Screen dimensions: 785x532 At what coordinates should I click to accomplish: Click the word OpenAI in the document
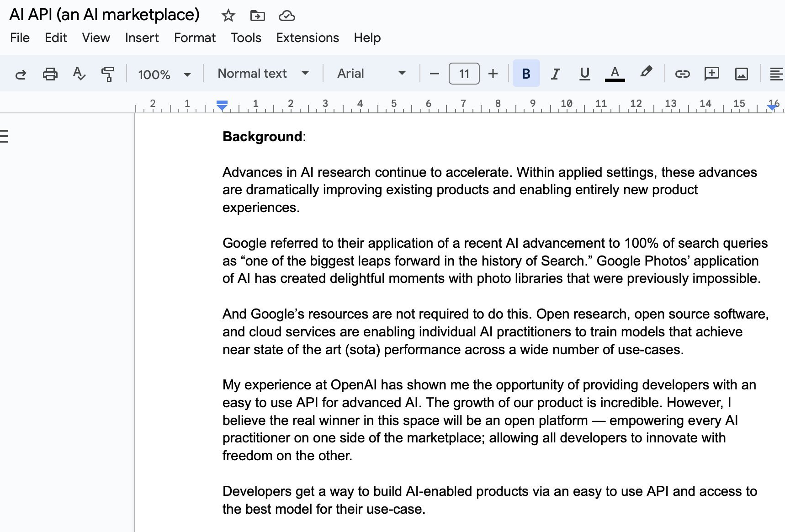[354, 385]
